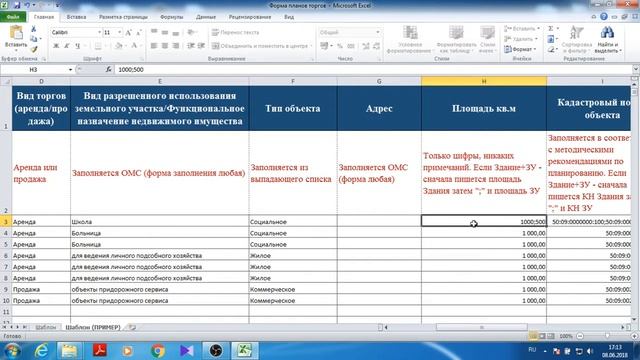Screen dimensions: 640x360
Task: Switch to the Insert (Вставка) tab
Action: click(x=76, y=17)
